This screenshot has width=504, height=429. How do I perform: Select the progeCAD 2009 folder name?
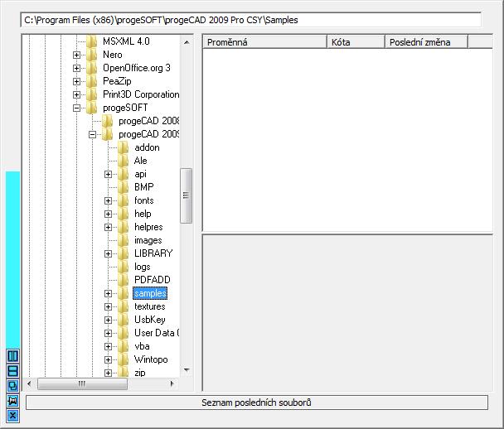click(x=148, y=134)
